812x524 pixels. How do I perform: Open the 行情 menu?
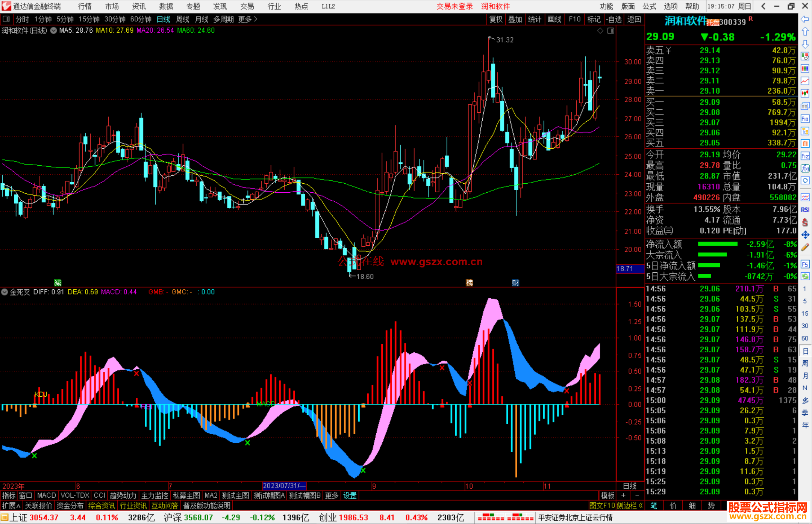[x=85, y=6]
